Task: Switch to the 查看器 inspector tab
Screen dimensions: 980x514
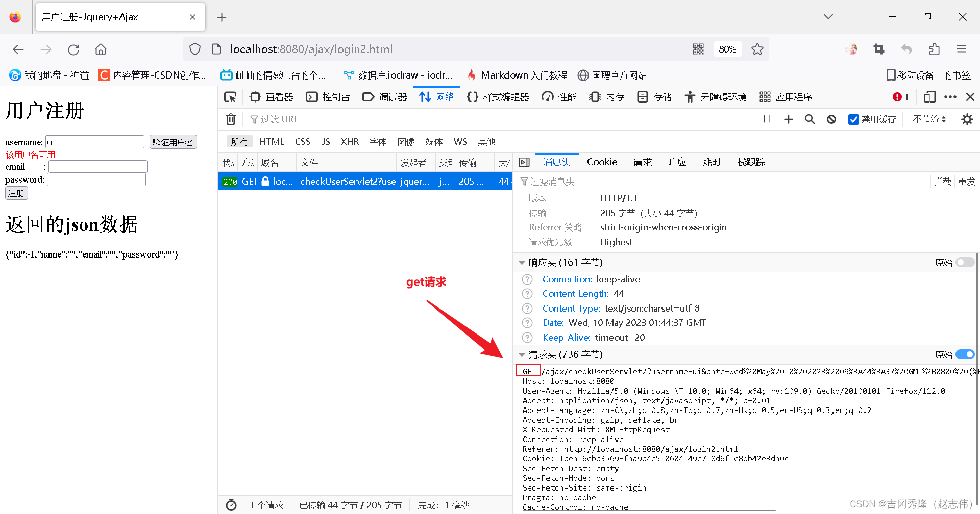Action: click(x=272, y=97)
